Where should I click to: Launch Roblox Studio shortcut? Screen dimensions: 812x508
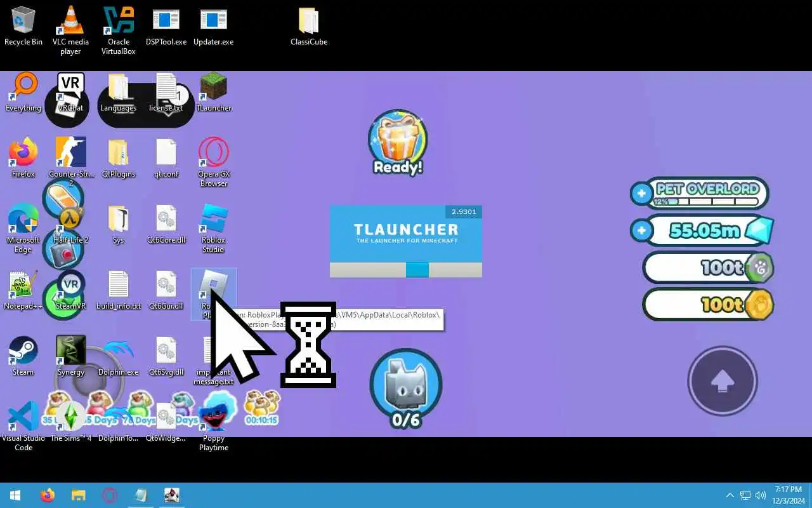(214, 229)
